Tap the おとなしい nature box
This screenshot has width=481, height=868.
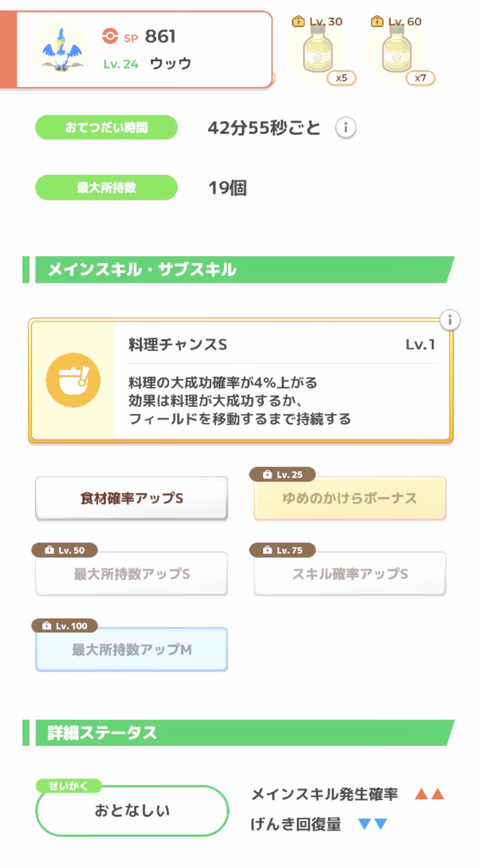[132, 810]
